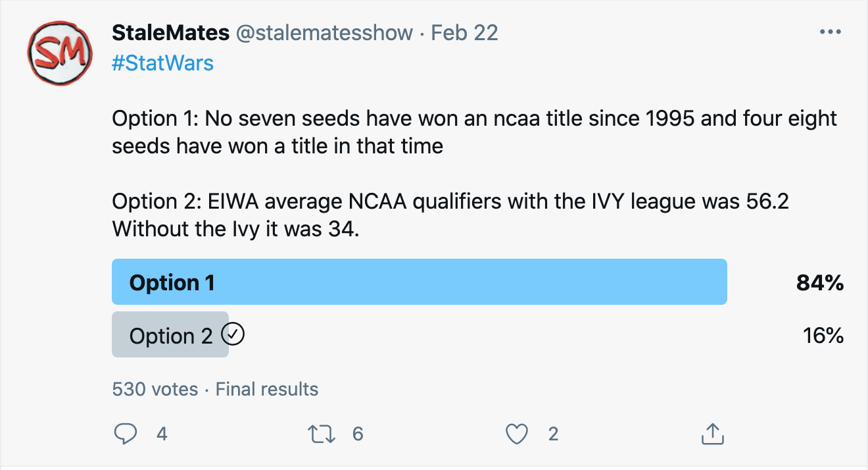Open the @stalematesshow handle link
Image resolution: width=868 pixels, height=470 pixels.
click(x=324, y=33)
